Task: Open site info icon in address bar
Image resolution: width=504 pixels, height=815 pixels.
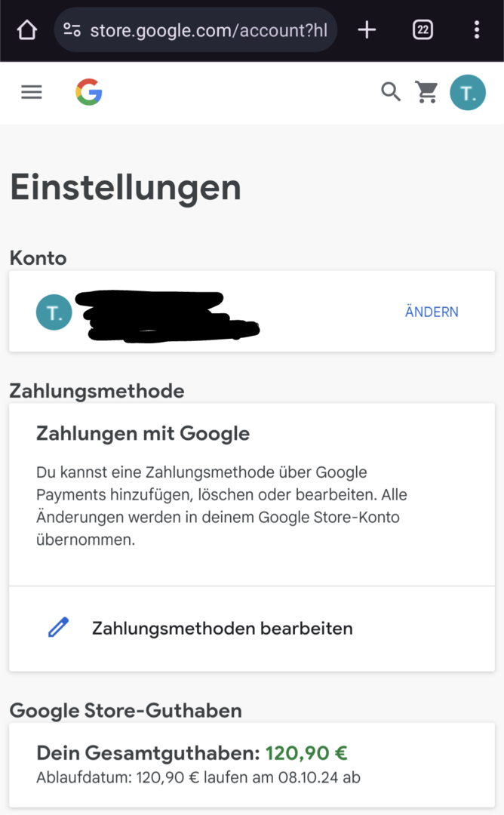Action: 72,30
